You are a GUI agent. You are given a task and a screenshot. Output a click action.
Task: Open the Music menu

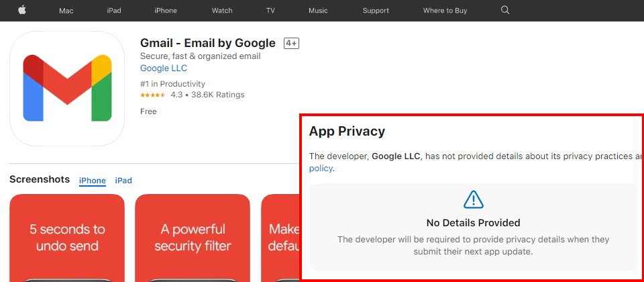coord(318,11)
